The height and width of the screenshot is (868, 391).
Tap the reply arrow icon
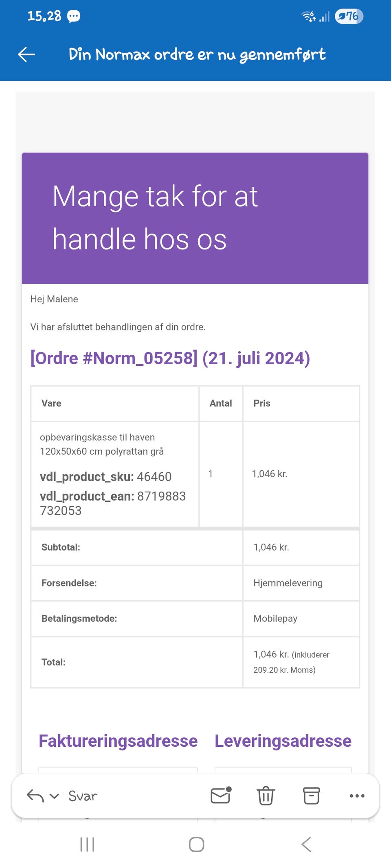pyautogui.click(x=35, y=796)
